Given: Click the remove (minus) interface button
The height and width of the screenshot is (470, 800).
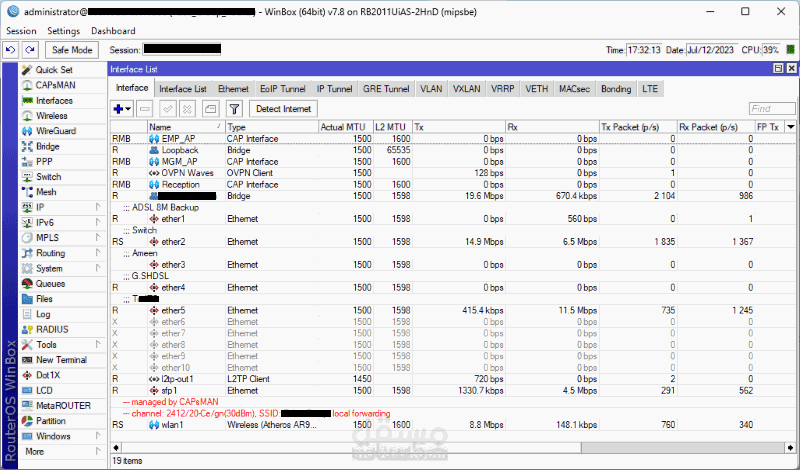Looking at the screenshot, I should (x=145, y=109).
